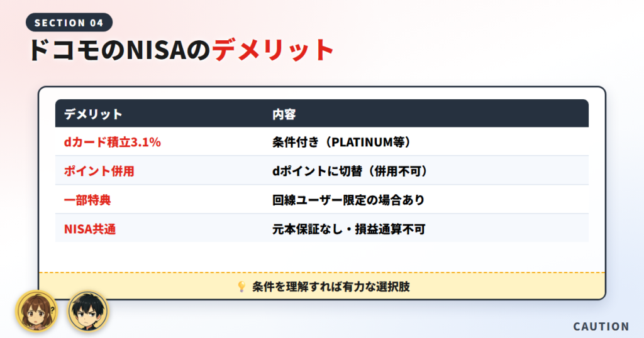644x338 pixels.
Task: Click the female character avatar with question mark
Action: click(x=36, y=312)
